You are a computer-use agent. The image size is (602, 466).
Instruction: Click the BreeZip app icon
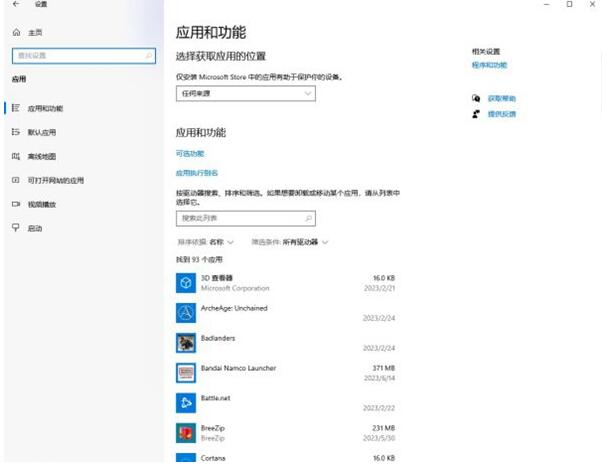pos(186,433)
